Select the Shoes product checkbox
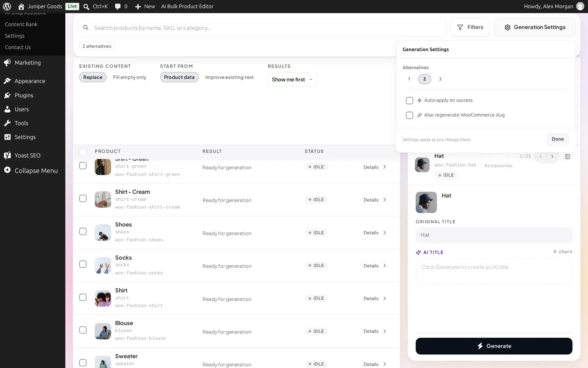588x368 pixels. pyautogui.click(x=83, y=231)
